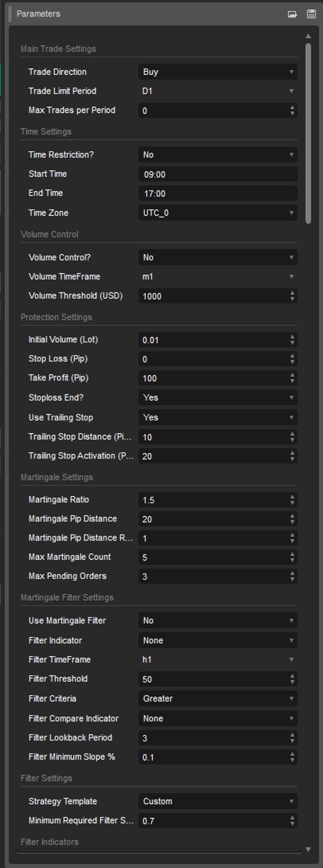Open the Volume TimeFrame dropdown
The width and height of the screenshot is (323, 868).
pos(217,276)
